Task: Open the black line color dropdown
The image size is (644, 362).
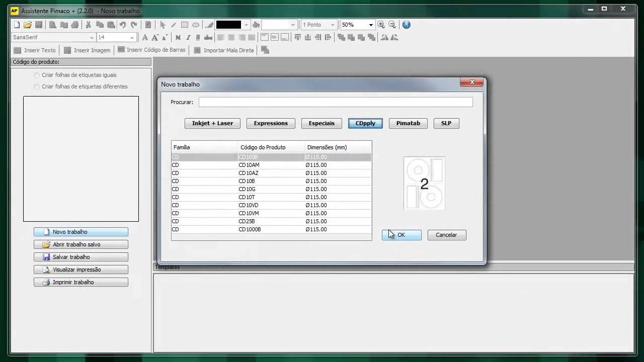Action: [x=246, y=25]
